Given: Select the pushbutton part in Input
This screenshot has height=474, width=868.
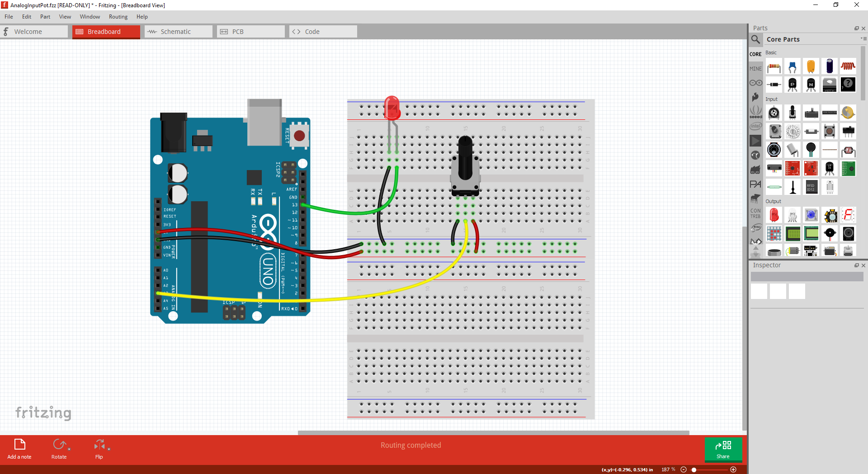Looking at the screenshot, I should (829, 131).
